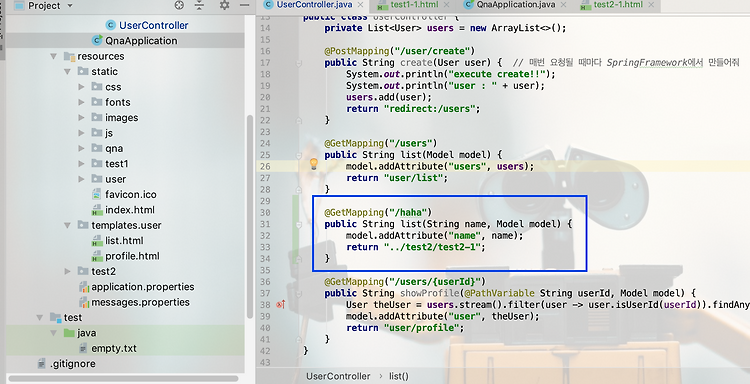Click on "redirect:/users" string in code
This screenshot has width=750, height=384.
click(430, 109)
